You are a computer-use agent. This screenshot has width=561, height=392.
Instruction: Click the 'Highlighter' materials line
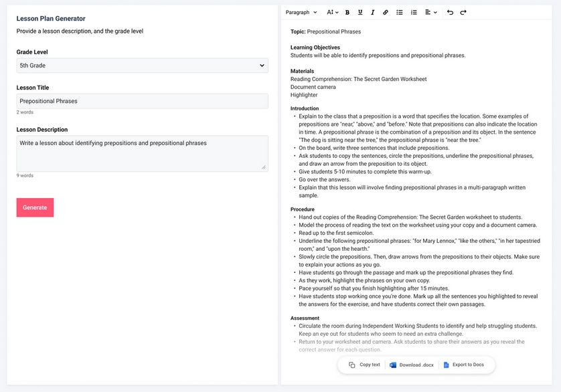pyautogui.click(x=304, y=95)
